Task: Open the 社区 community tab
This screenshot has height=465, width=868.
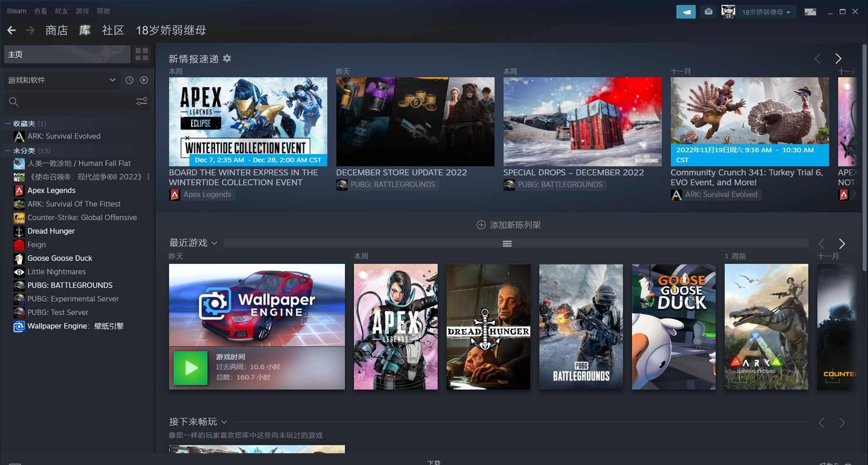Action: click(113, 30)
